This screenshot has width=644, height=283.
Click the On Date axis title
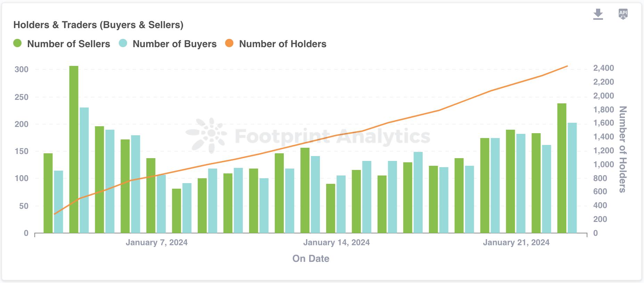pyautogui.click(x=311, y=259)
